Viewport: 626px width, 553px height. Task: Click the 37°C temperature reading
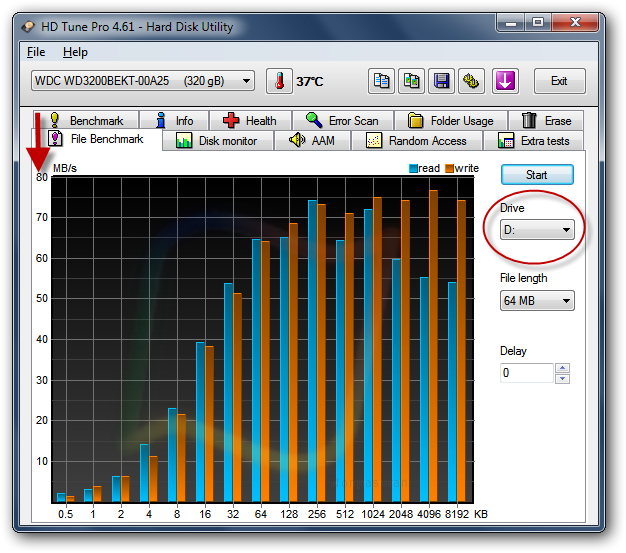point(309,82)
